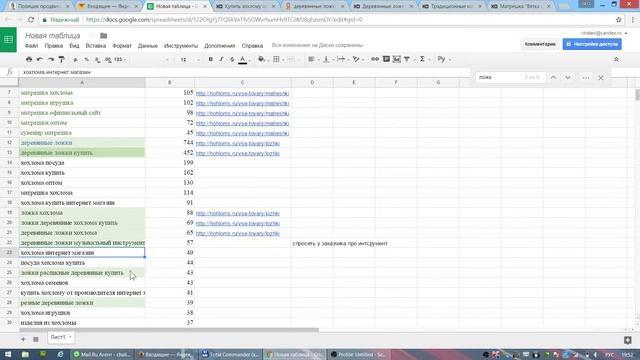640x360 pixels.
Task: Select cell with value 744
Action: [x=170, y=142]
